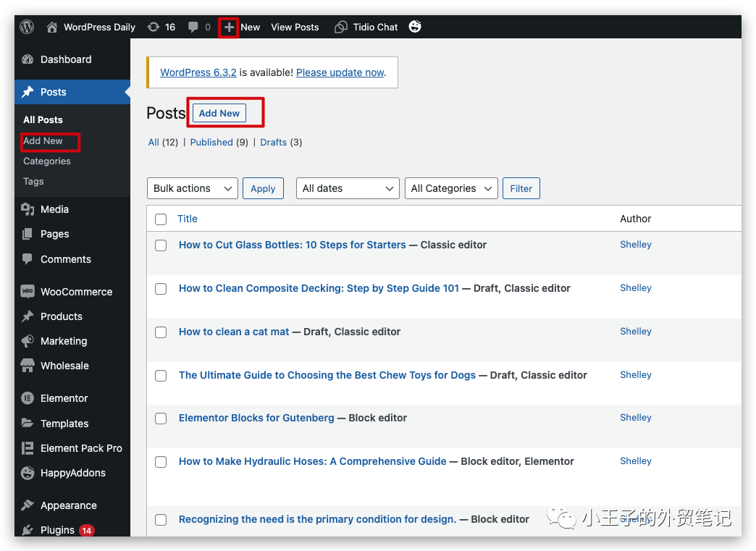Click the Posts pushpin icon

point(28,92)
